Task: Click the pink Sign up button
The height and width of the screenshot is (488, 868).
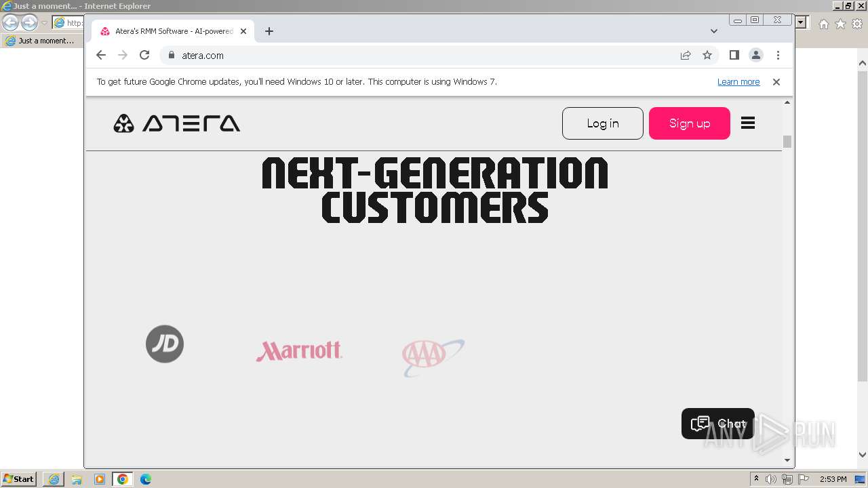Action: 690,123
